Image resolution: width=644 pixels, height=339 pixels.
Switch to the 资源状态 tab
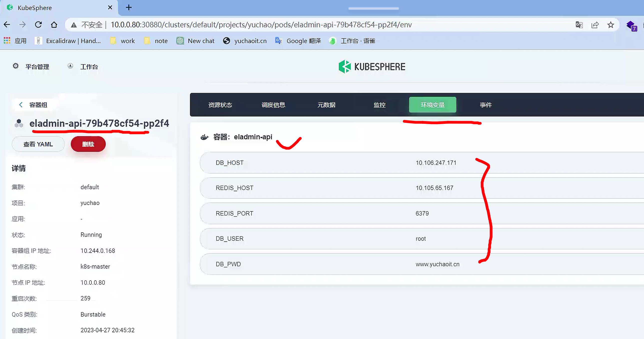click(x=220, y=105)
